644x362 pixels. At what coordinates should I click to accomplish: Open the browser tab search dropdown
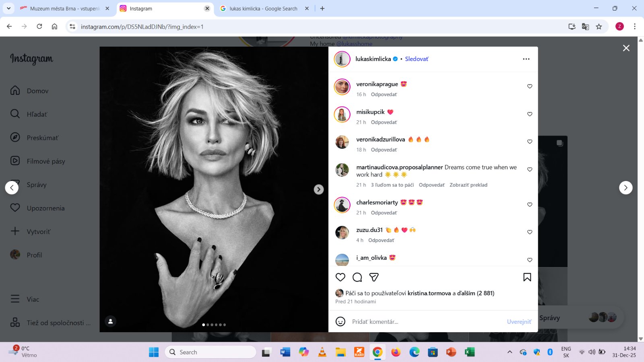click(8, 8)
